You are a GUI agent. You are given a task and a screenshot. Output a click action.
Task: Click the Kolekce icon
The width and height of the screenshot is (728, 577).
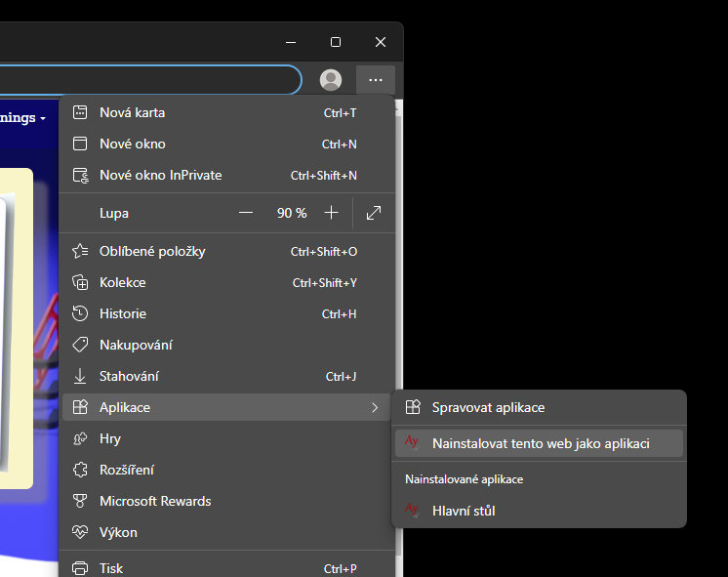pos(80,282)
